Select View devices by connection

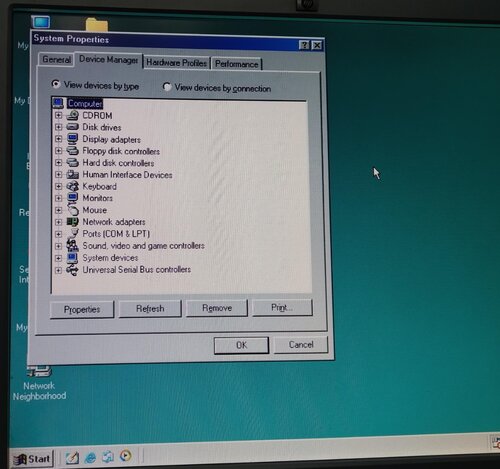click(x=217, y=88)
